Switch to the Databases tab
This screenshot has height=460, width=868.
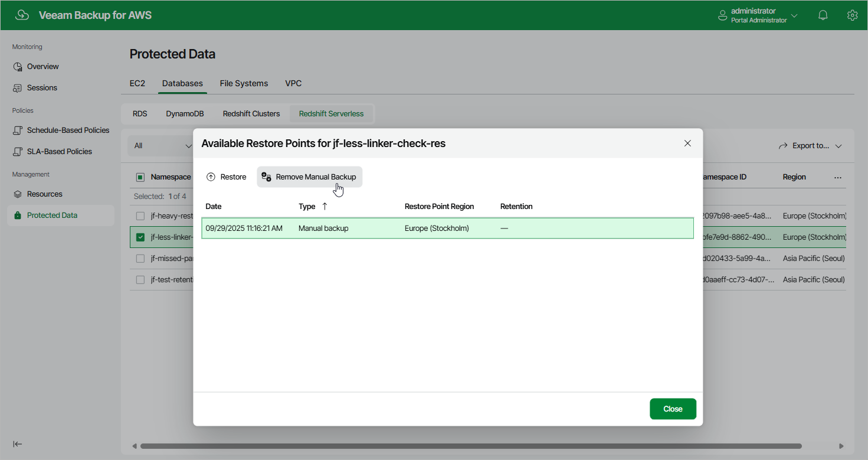182,83
